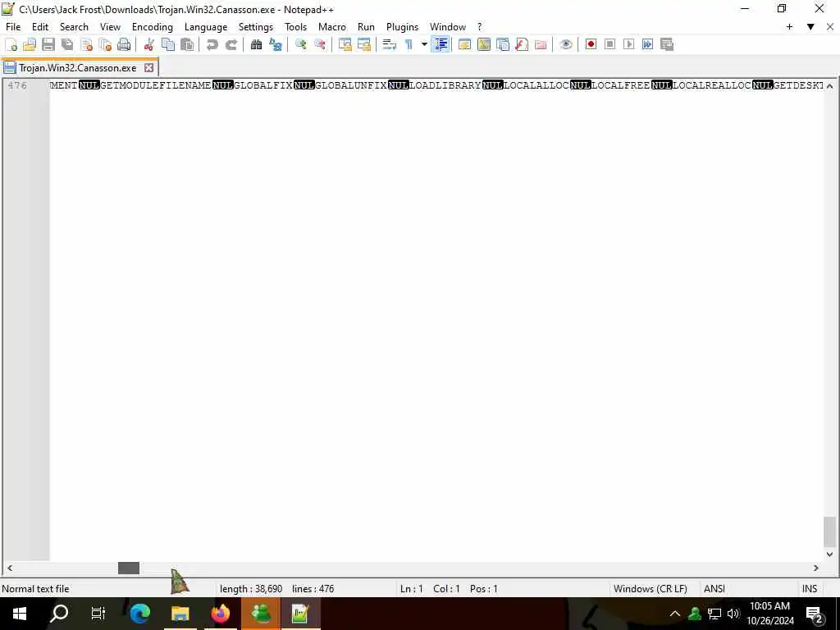Open the Replace dialog icon

pos(276,44)
